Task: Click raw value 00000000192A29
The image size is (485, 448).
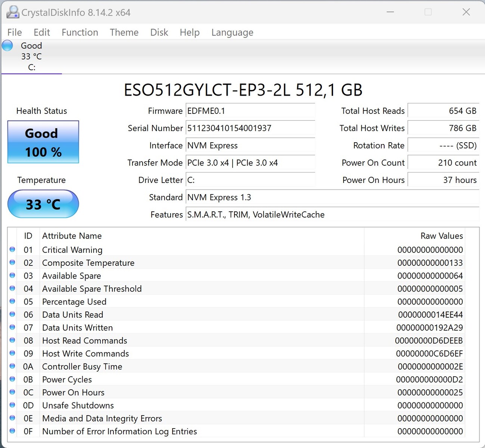Action: click(430, 328)
